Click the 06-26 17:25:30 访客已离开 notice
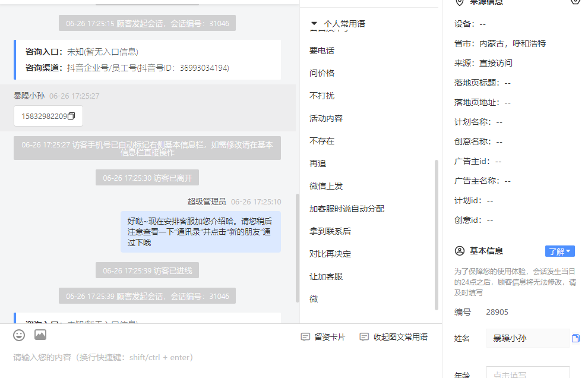Viewport: 588px width, 378px height. [147, 178]
